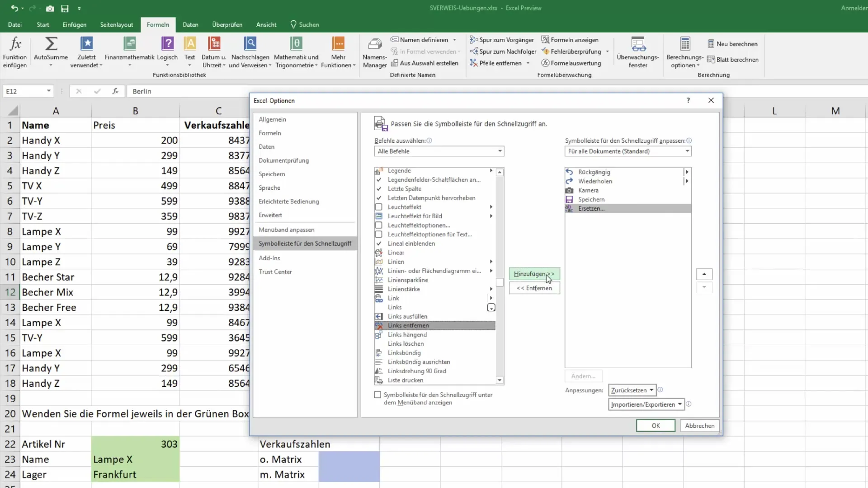Open AutoSumme sigma icon
Viewport: 868px width, 488px height.
click(51, 44)
